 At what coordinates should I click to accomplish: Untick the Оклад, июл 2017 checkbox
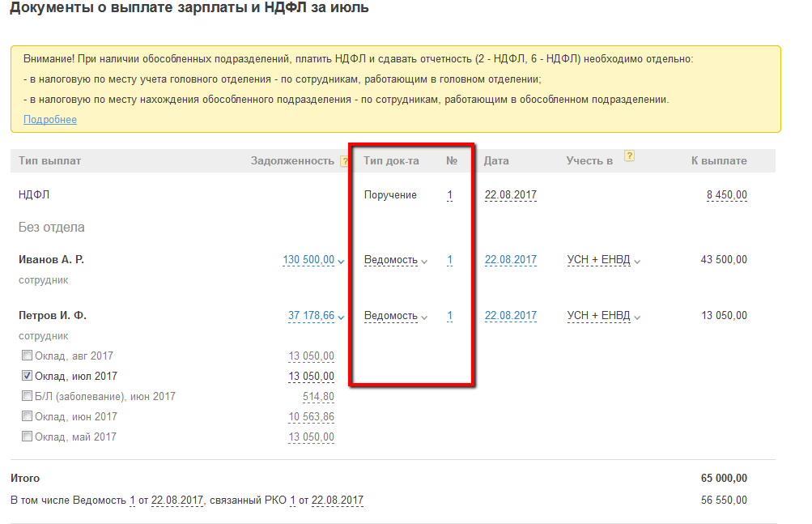coord(27,375)
